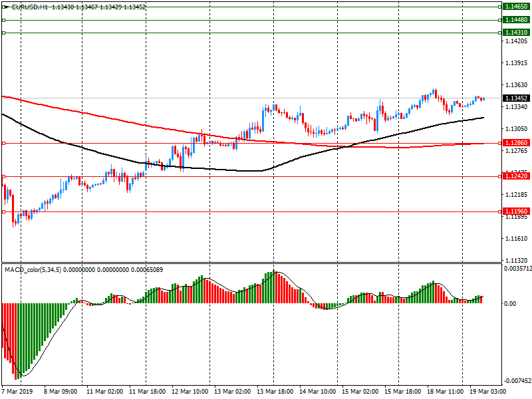Click the small triangle before EURUSD,H1 title
Viewport: 532px width, 399px height.
click(x=5, y=7)
